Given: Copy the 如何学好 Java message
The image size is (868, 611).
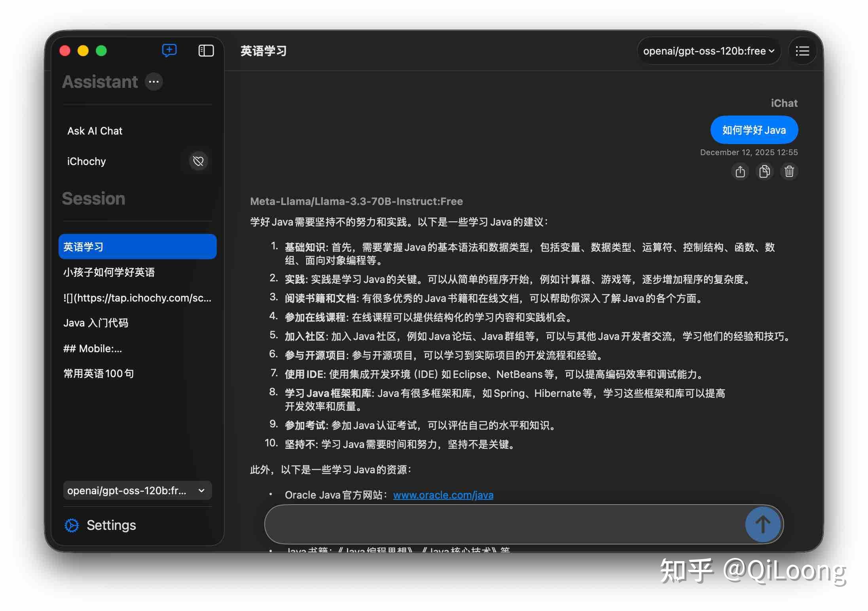Looking at the screenshot, I should (764, 171).
